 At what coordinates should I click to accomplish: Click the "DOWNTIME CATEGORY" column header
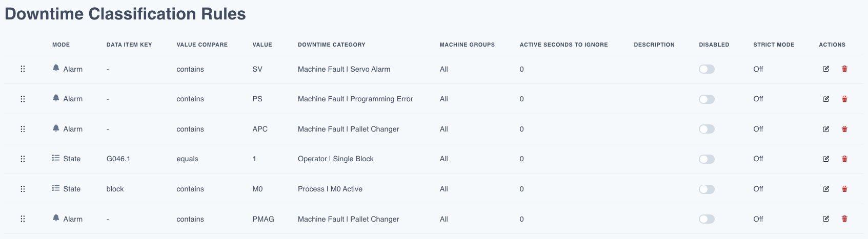[x=332, y=45]
